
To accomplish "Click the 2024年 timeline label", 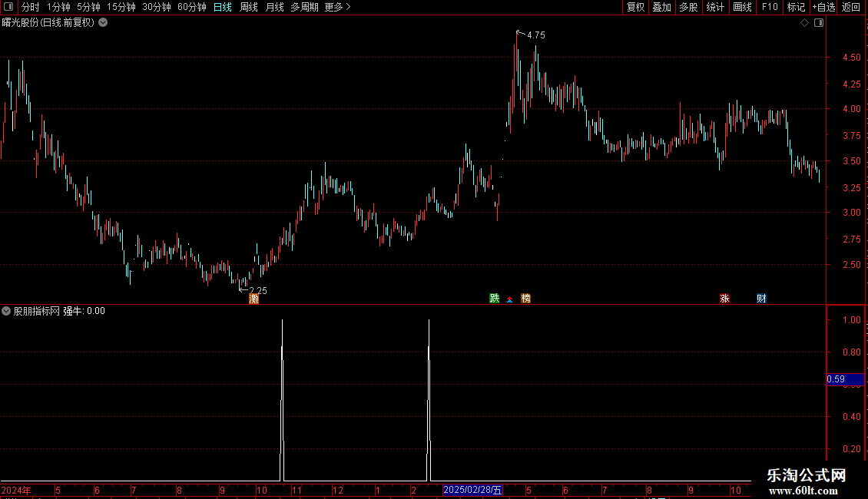I will coord(16,490).
